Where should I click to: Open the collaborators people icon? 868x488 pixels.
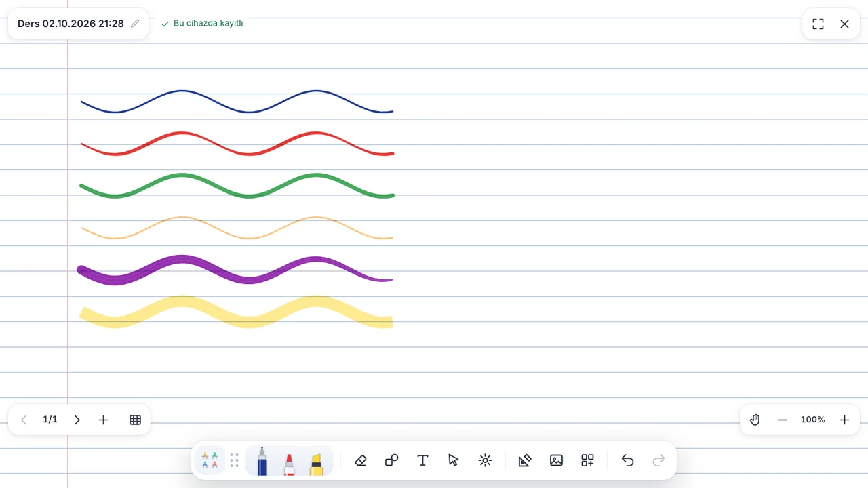210,461
